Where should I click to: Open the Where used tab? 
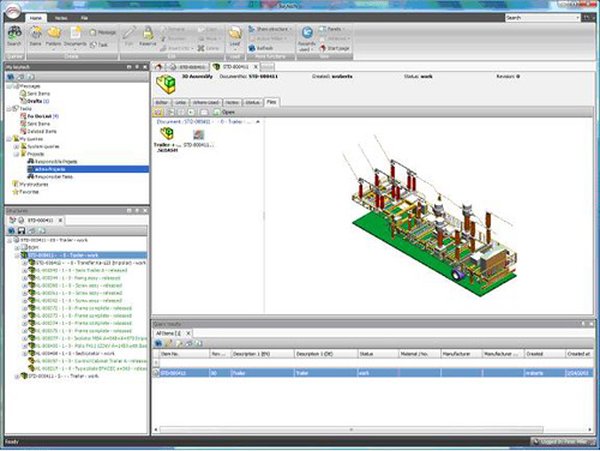pos(205,103)
